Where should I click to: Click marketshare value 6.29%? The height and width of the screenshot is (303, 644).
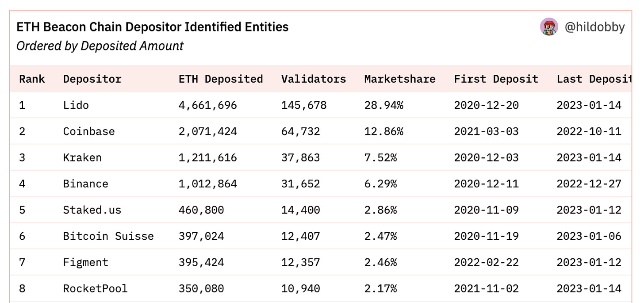coord(381,184)
